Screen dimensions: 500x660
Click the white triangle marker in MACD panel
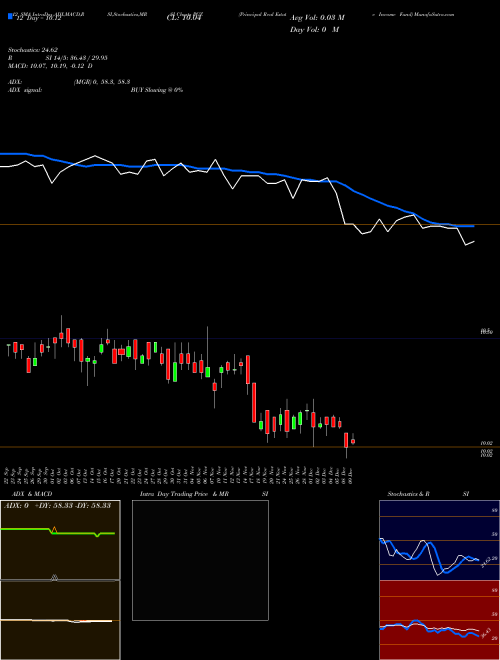click(54, 578)
